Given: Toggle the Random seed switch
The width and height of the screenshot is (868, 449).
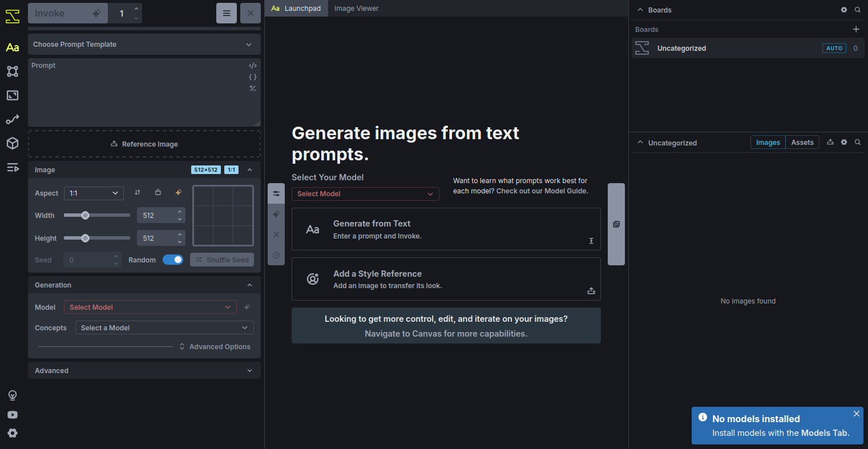Looking at the screenshot, I should [173, 260].
